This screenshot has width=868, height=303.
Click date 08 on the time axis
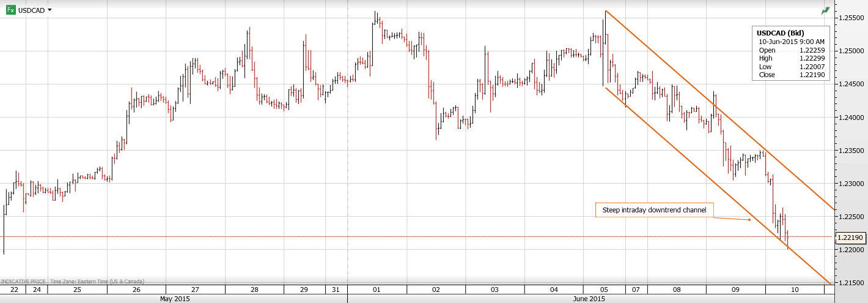(x=677, y=290)
